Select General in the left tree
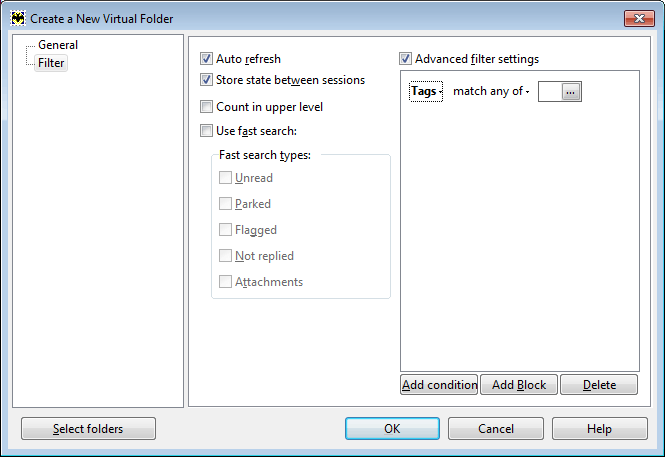The image size is (665, 457). [58, 45]
